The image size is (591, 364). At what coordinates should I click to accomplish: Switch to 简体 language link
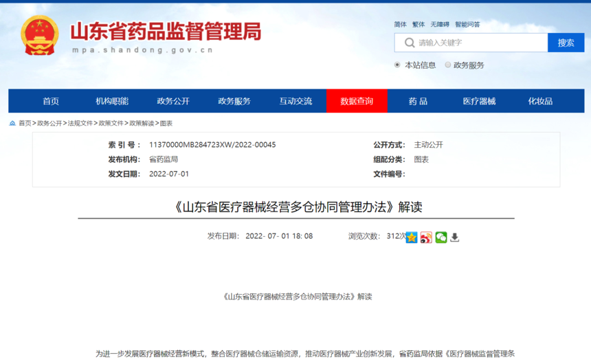(400, 25)
